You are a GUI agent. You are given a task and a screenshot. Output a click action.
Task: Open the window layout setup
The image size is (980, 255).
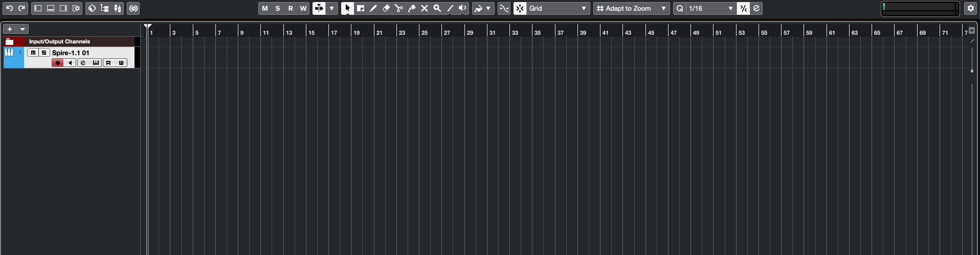(x=76, y=8)
